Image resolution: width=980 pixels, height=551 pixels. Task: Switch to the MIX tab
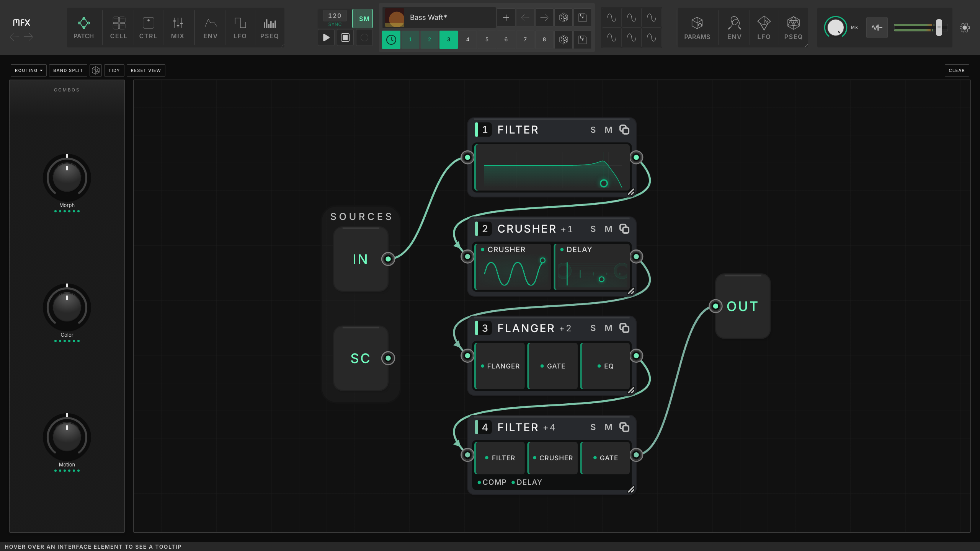click(x=178, y=28)
